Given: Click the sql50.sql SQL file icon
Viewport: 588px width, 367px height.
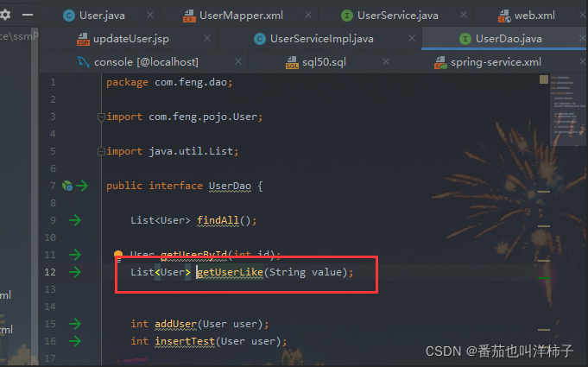Looking at the screenshot, I should point(292,62).
